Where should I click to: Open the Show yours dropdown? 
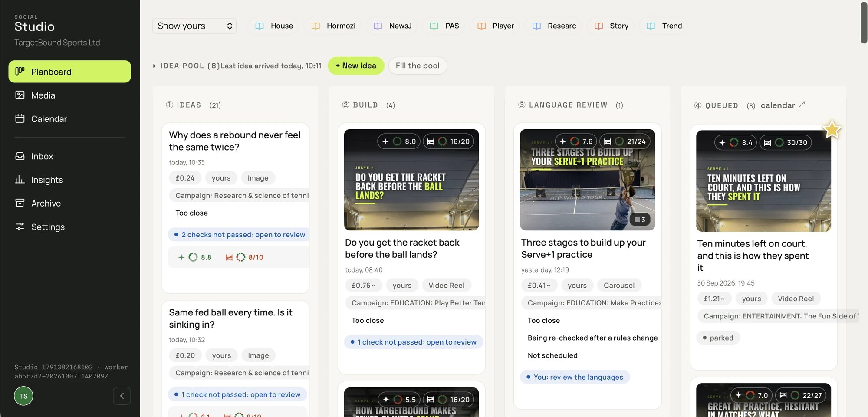point(194,26)
